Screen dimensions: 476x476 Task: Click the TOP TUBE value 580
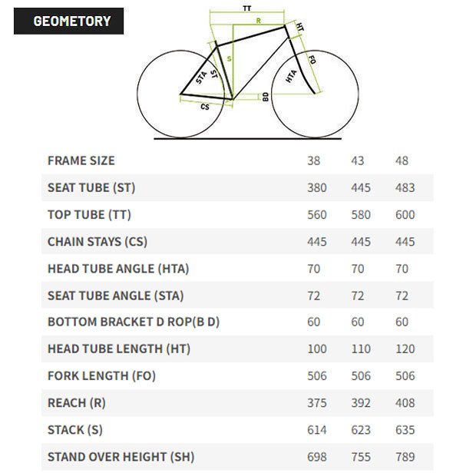[x=361, y=215]
